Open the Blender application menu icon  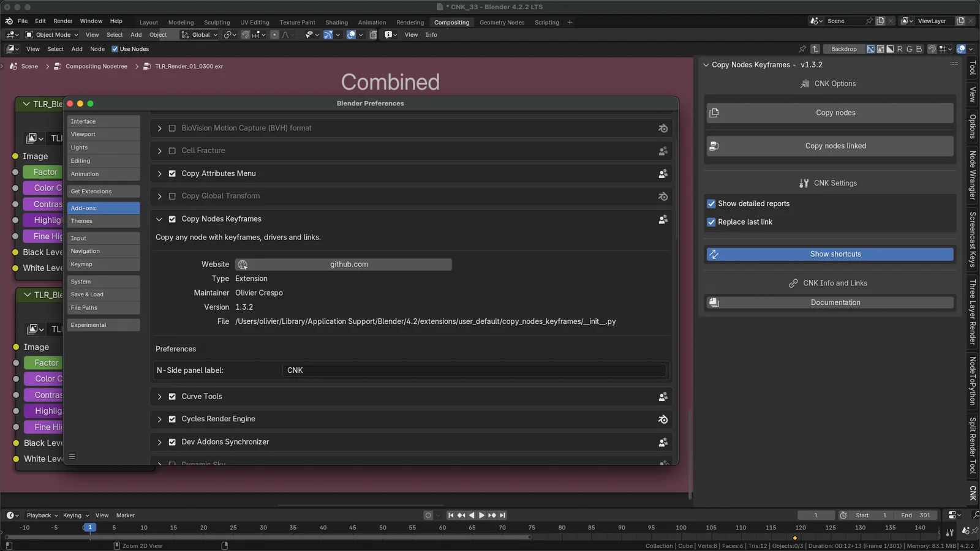point(9,20)
